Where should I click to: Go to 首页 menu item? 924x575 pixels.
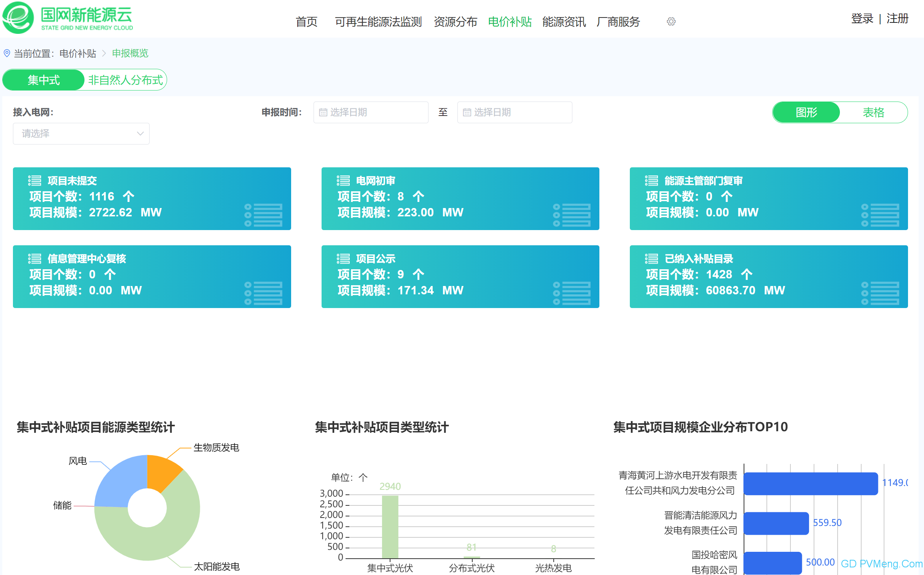(x=306, y=22)
